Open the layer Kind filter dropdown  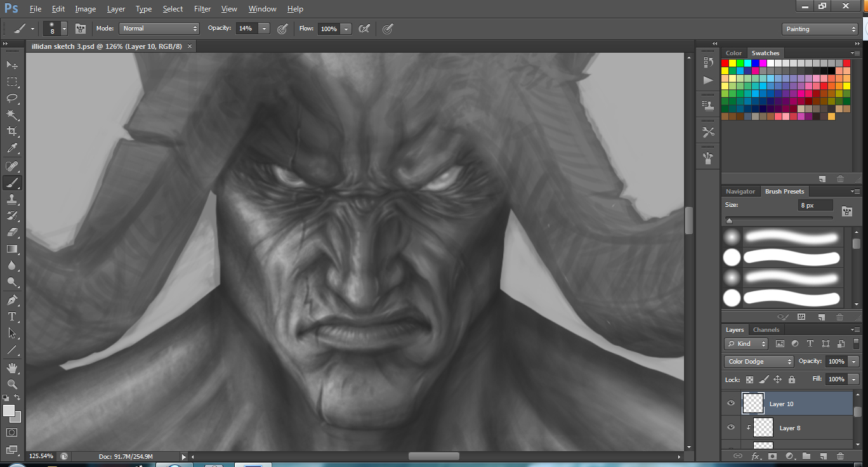tap(746, 344)
